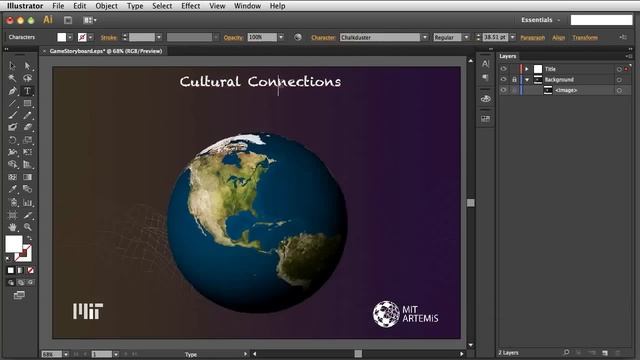
Task: Select the Hand tool
Action: click(x=12, y=227)
